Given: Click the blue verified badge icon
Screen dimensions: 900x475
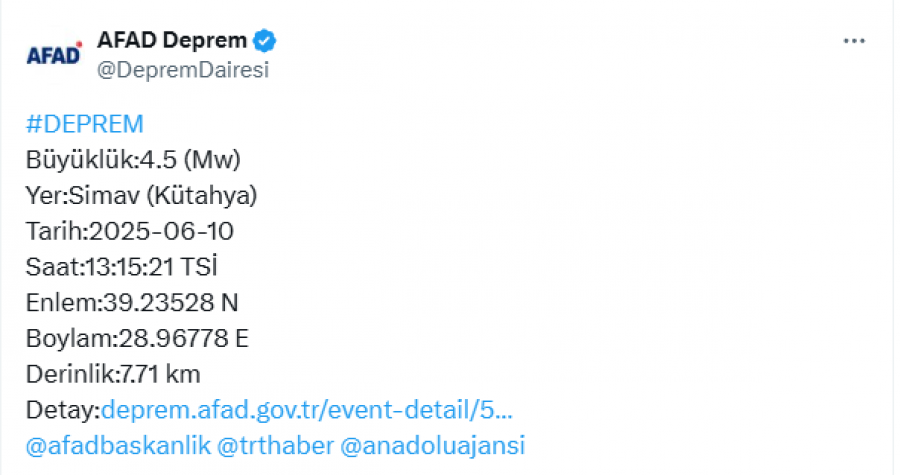Looking at the screenshot, I should point(264,41).
